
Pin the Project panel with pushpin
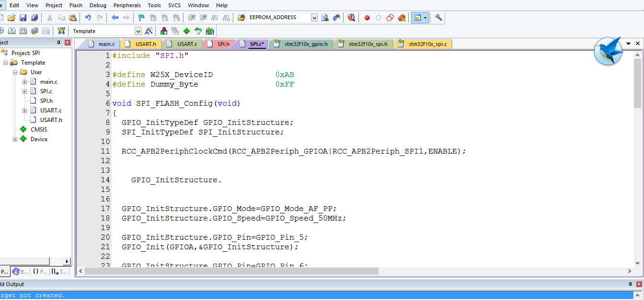[x=59, y=43]
